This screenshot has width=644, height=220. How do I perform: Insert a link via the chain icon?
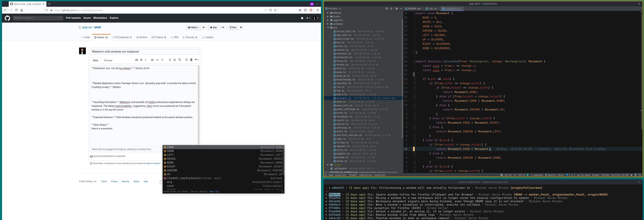162,60
